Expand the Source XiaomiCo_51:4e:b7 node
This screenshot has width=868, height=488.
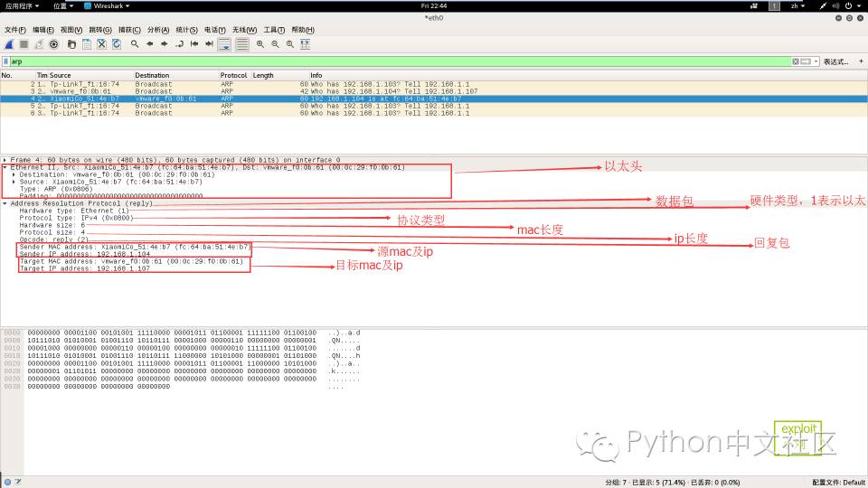tap(14, 182)
